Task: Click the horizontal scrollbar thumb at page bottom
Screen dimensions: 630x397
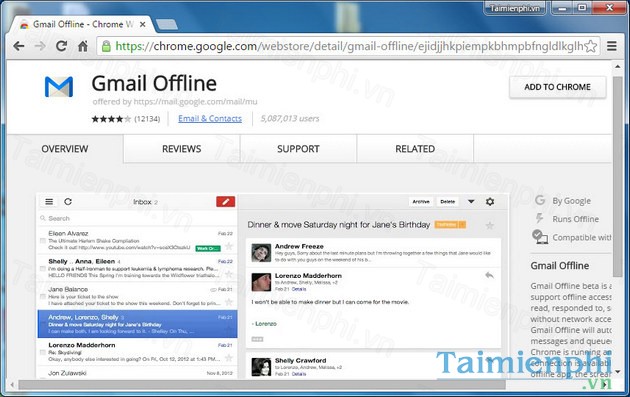Action: [262, 385]
